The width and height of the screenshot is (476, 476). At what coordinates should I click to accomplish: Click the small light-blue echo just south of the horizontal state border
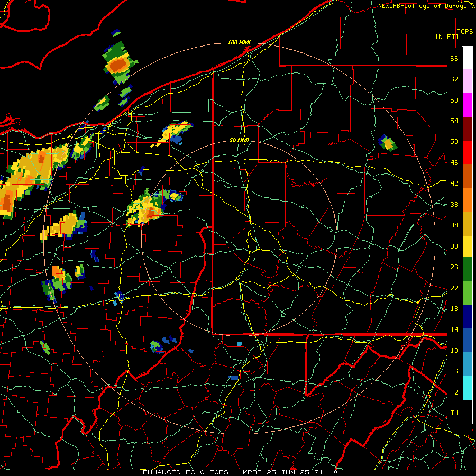240,344
